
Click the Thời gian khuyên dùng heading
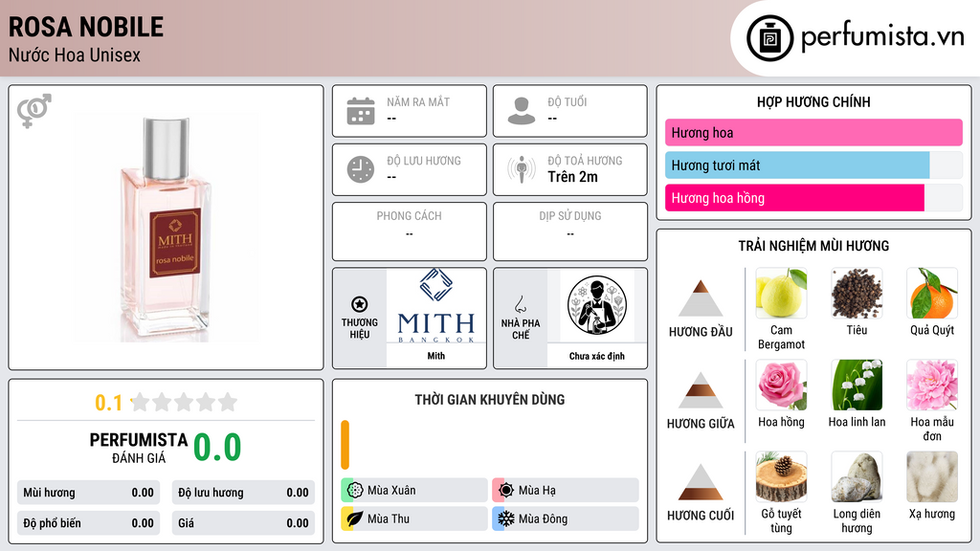[x=490, y=400]
